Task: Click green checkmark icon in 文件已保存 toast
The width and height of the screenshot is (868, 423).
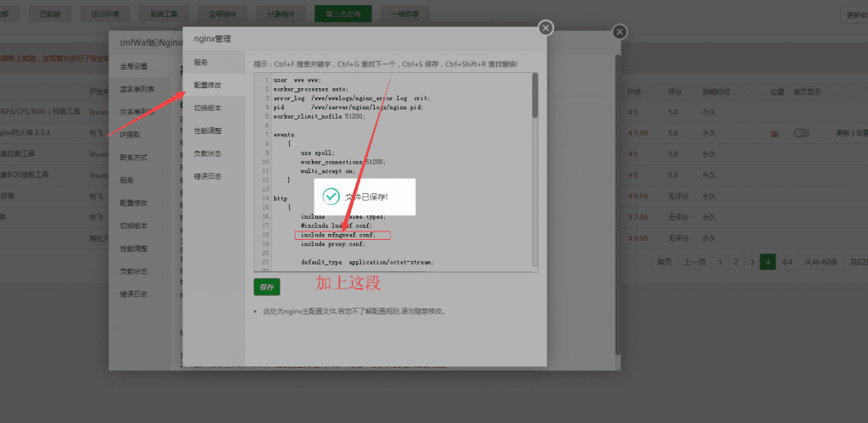Action: click(331, 197)
